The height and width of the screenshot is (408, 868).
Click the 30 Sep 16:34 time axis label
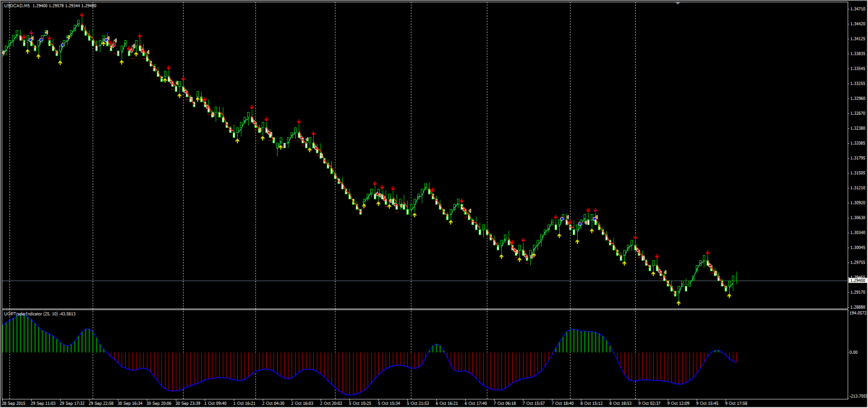130,403
